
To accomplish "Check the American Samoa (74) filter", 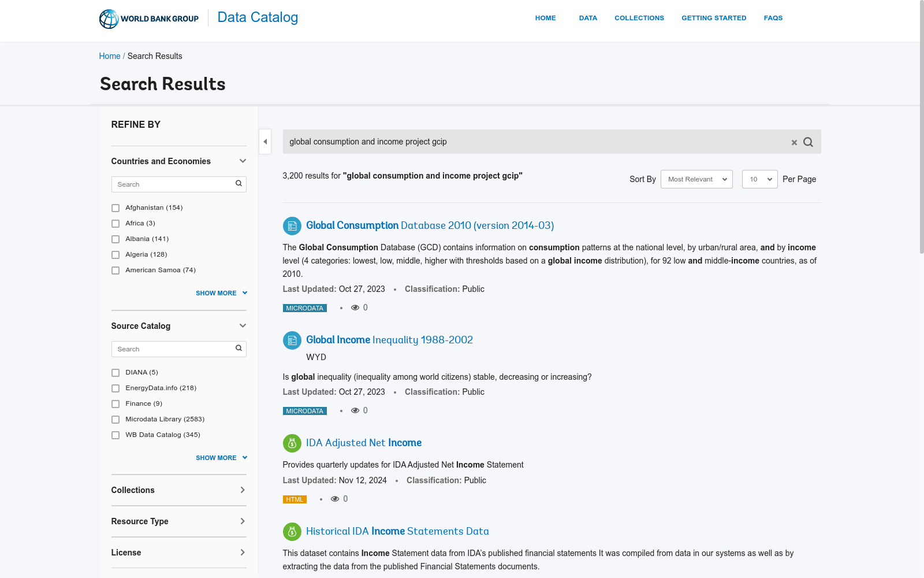I will [115, 271].
